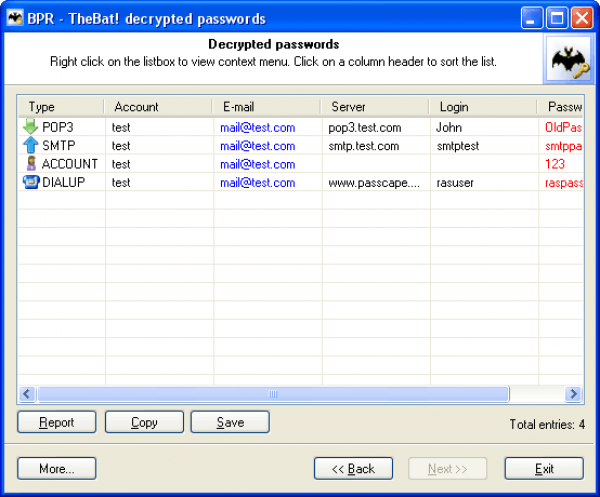Click the smtp.test.com server cell
The height and width of the screenshot is (497, 600).
364,146
